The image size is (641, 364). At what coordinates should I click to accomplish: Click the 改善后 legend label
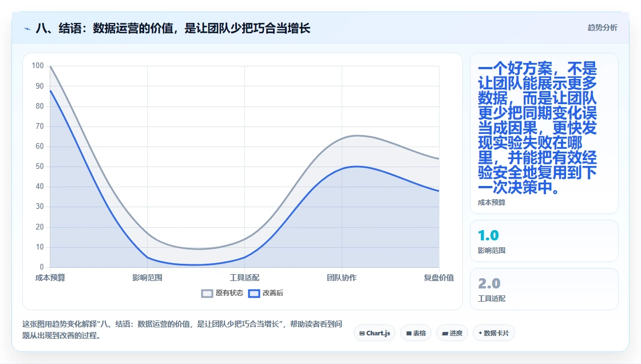pos(272,293)
